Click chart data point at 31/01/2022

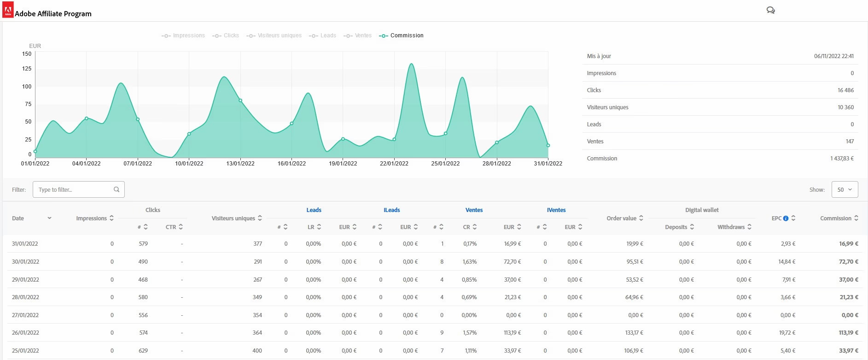point(548,146)
